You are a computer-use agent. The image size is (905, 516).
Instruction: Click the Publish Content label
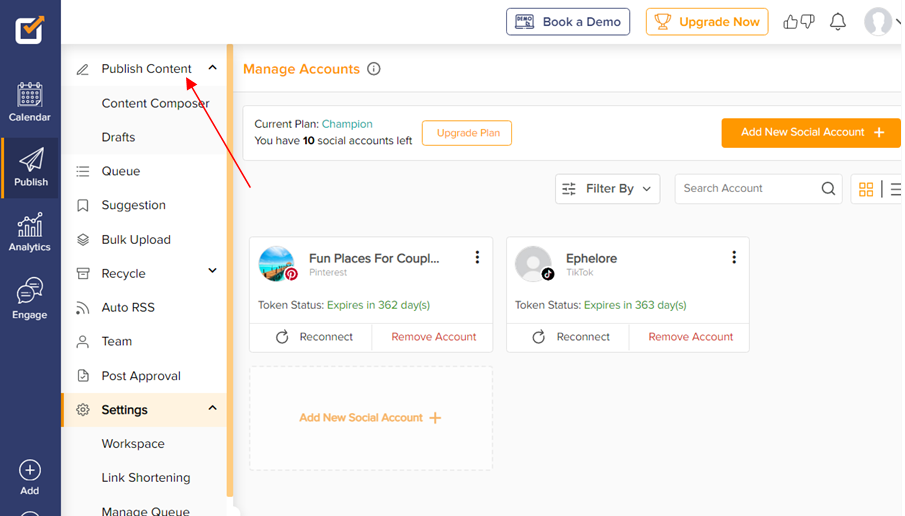pyautogui.click(x=147, y=69)
